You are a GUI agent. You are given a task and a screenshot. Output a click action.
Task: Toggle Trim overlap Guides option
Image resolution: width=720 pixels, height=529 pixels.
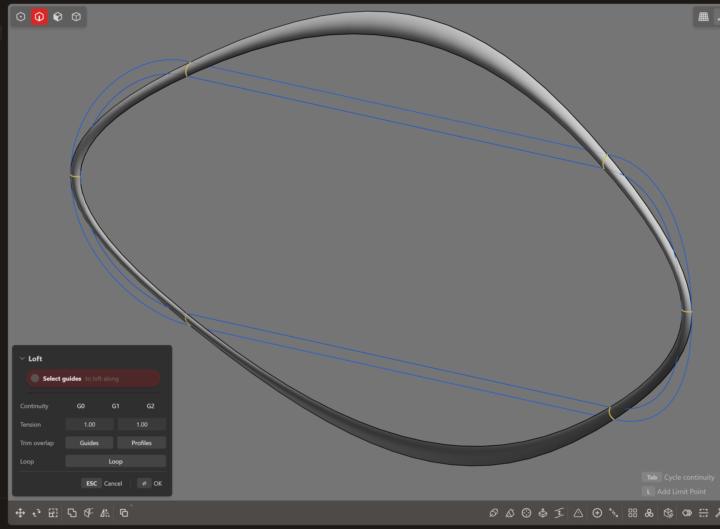[x=89, y=443]
